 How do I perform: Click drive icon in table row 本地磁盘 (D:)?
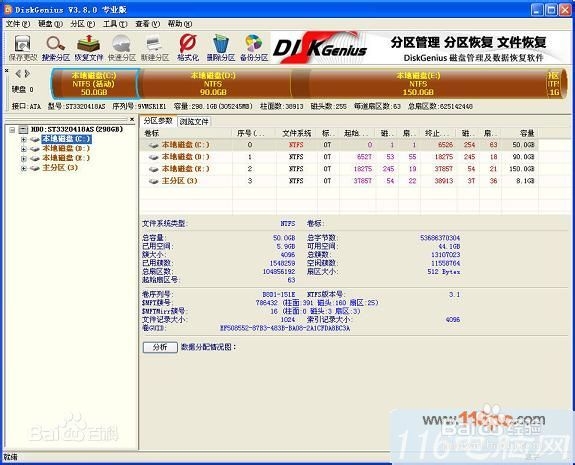tap(154, 157)
